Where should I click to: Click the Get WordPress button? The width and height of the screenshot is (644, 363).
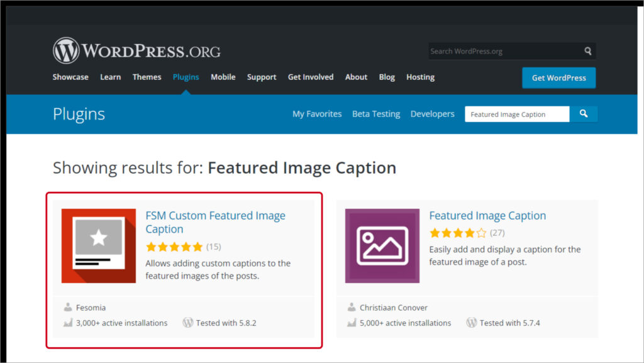click(558, 77)
